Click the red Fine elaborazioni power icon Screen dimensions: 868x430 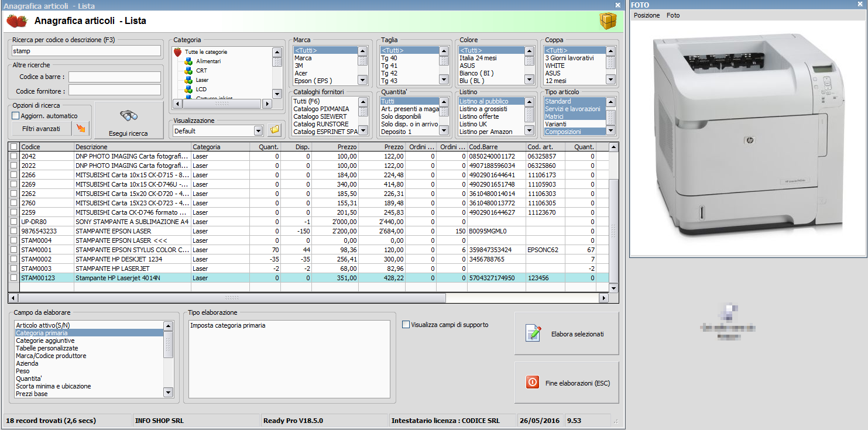[x=532, y=383]
